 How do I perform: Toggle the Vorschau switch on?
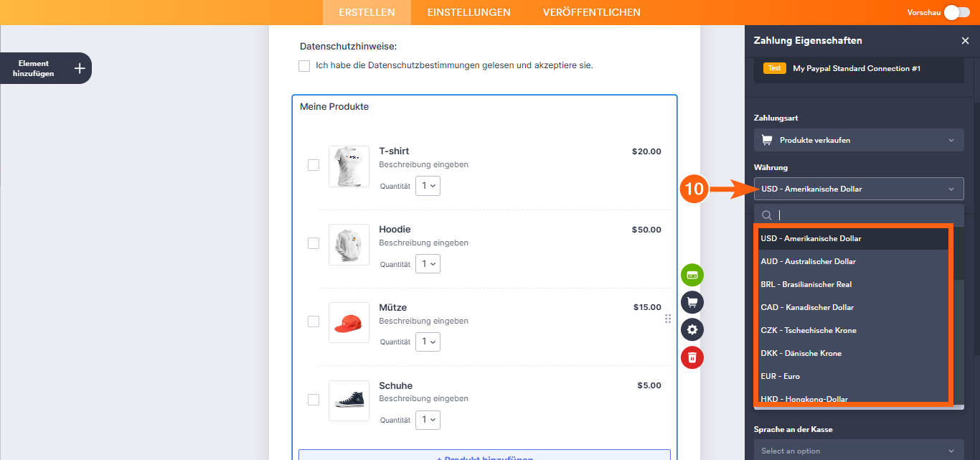pos(959,12)
